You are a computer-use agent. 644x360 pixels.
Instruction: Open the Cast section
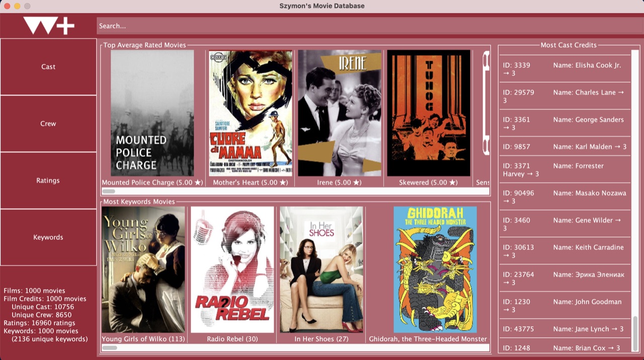(x=48, y=66)
